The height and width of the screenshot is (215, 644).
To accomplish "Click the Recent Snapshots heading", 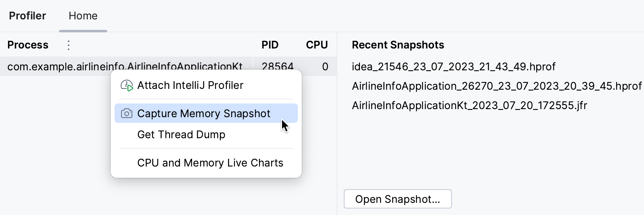I will [x=398, y=45].
